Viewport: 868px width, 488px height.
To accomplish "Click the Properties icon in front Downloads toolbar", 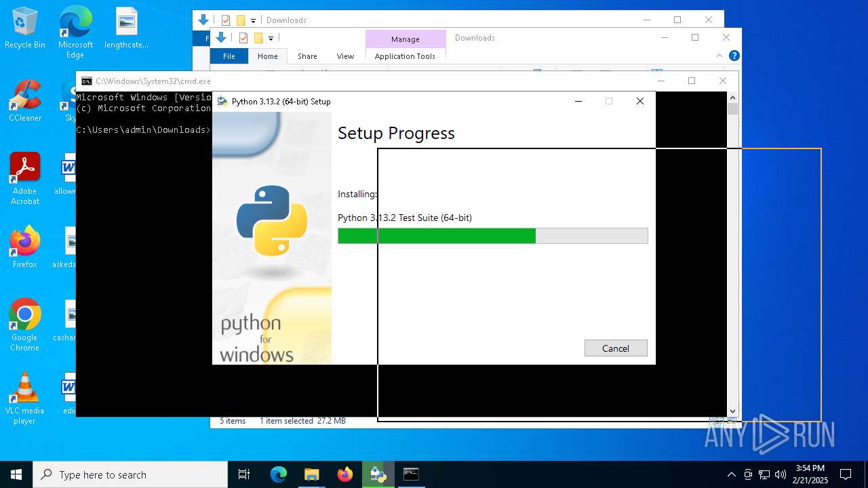I will [243, 38].
